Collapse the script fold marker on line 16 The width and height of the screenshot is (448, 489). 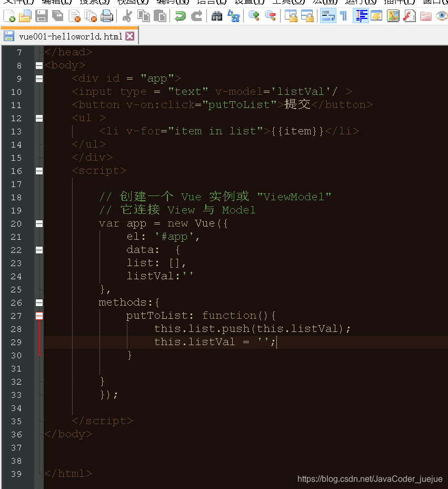pyautogui.click(x=39, y=171)
